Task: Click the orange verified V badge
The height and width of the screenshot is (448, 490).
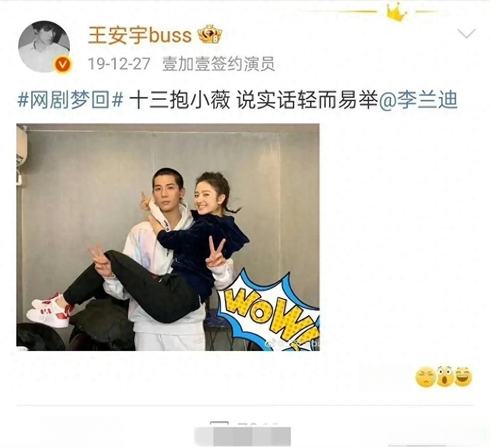Action: [63, 65]
